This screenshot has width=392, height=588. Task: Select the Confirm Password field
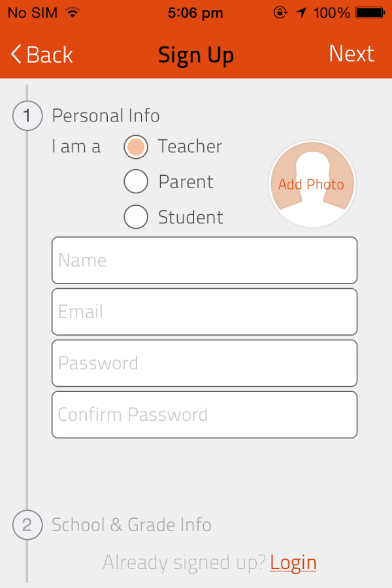[204, 414]
